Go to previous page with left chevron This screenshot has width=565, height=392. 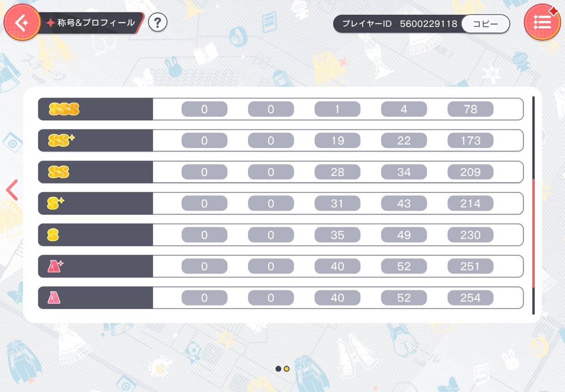(12, 190)
